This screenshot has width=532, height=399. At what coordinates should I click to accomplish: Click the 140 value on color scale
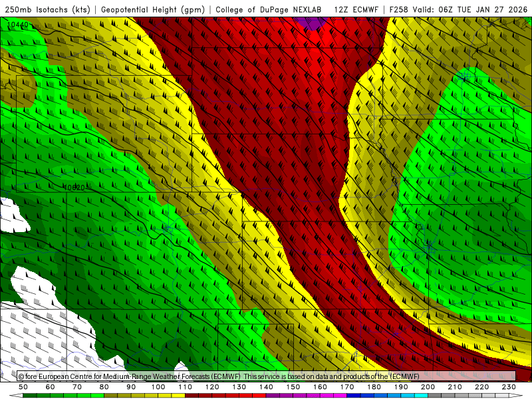click(266, 387)
